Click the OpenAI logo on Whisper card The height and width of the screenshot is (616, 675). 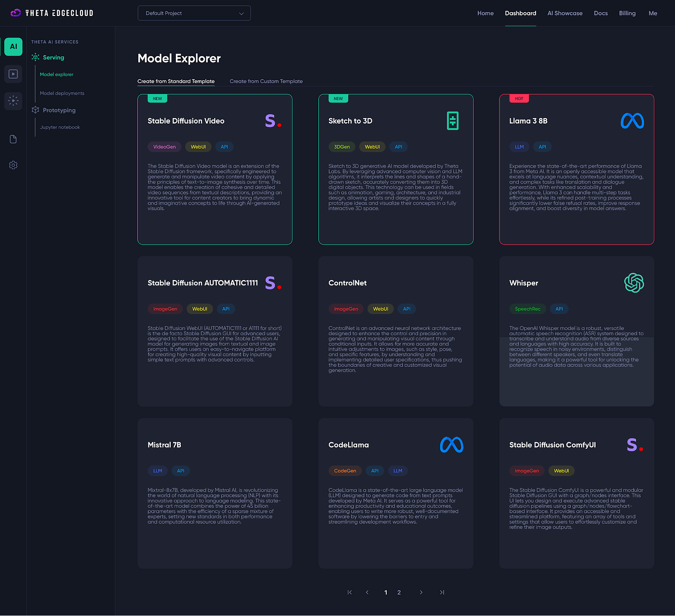pos(634,283)
